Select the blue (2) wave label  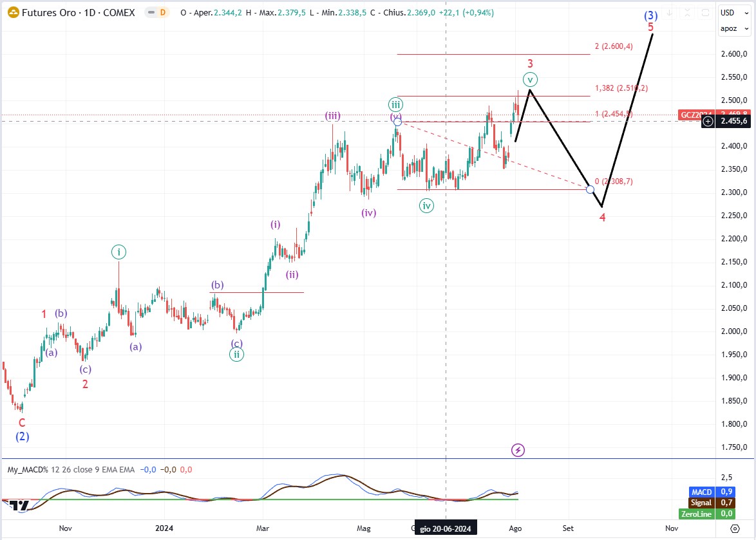(22, 436)
